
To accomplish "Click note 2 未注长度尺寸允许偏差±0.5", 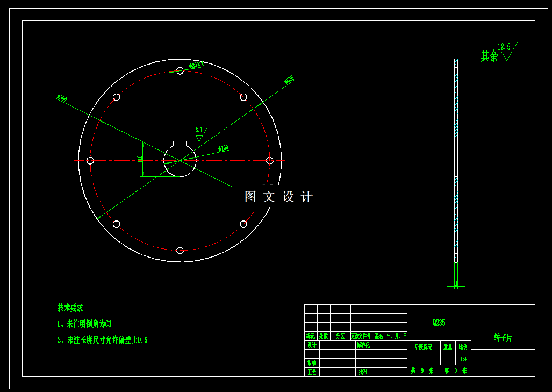I will pyautogui.click(x=103, y=340).
